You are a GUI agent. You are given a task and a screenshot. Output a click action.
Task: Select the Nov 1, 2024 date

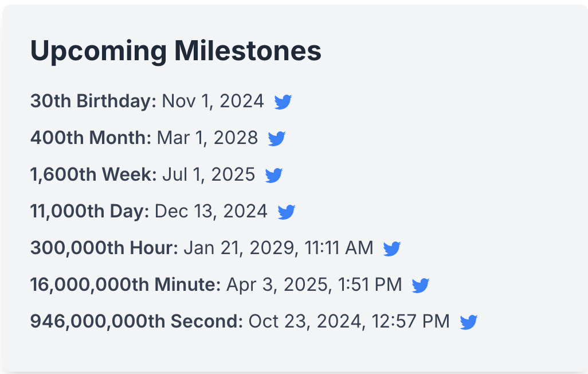[213, 101]
